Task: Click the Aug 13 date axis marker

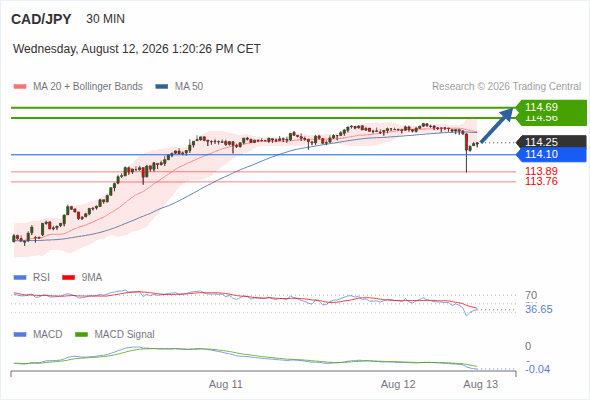Action: (x=481, y=385)
